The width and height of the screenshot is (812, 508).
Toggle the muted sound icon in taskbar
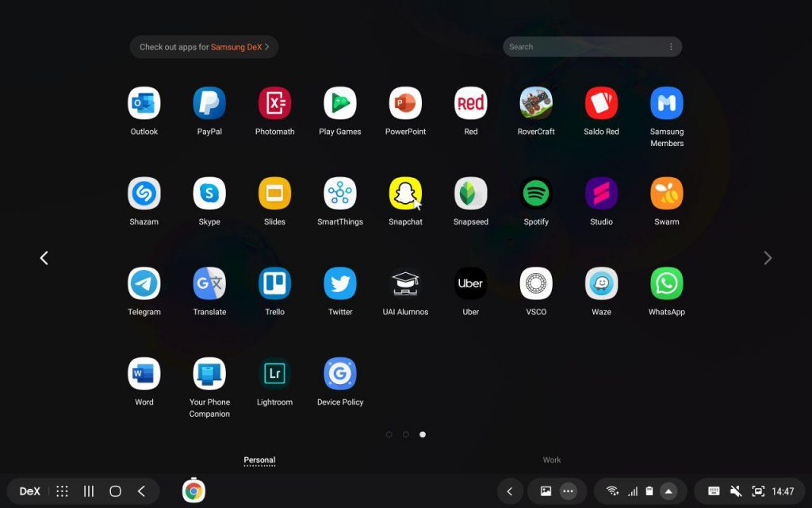pos(735,491)
